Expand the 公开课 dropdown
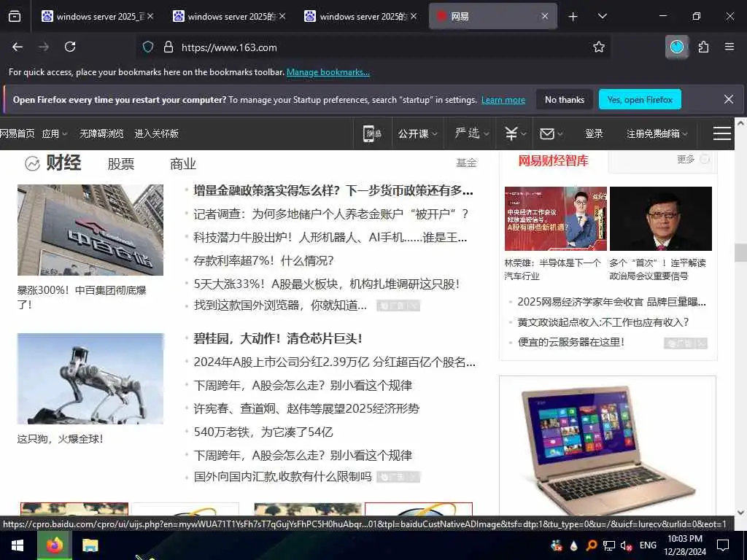The width and height of the screenshot is (747, 560). point(417,134)
